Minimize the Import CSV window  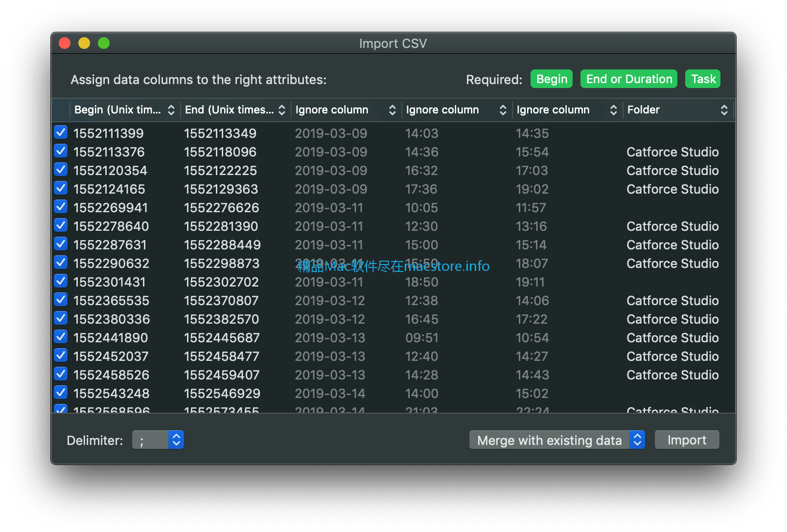tap(84, 44)
